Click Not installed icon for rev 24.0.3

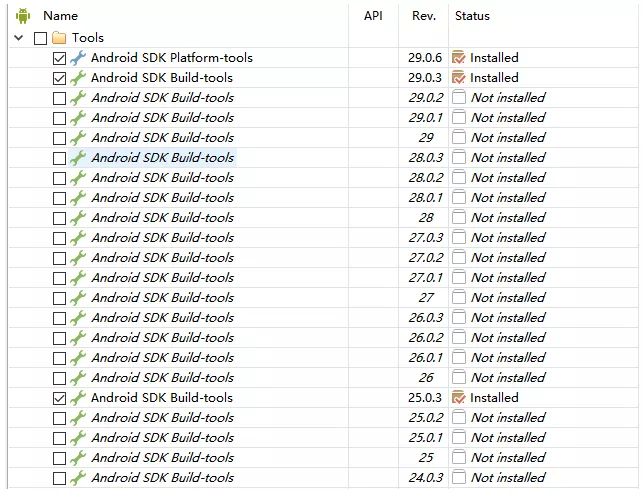(x=458, y=478)
